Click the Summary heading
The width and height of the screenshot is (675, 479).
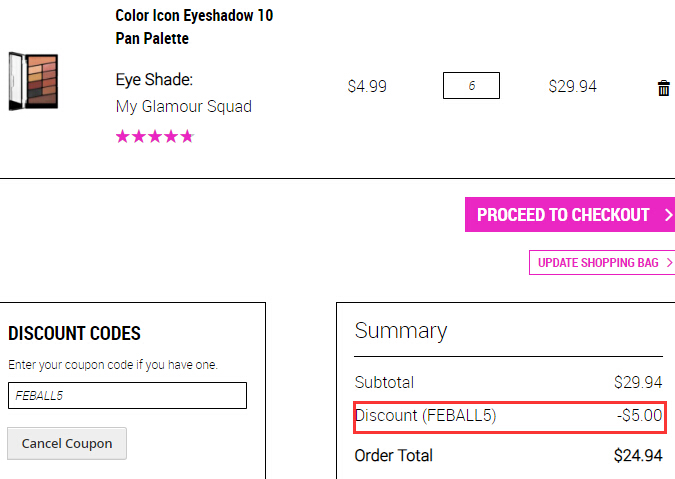point(401,331)
